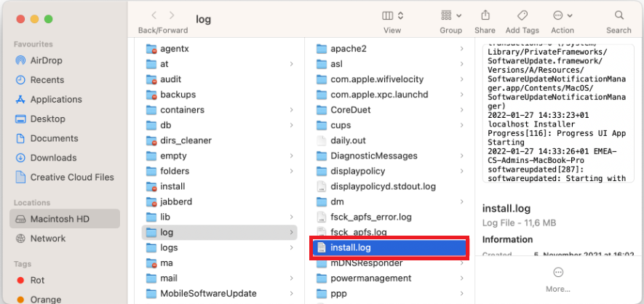644x304 pixels.
Task: Click the Search magnifier icon
Action: [619, 15]
